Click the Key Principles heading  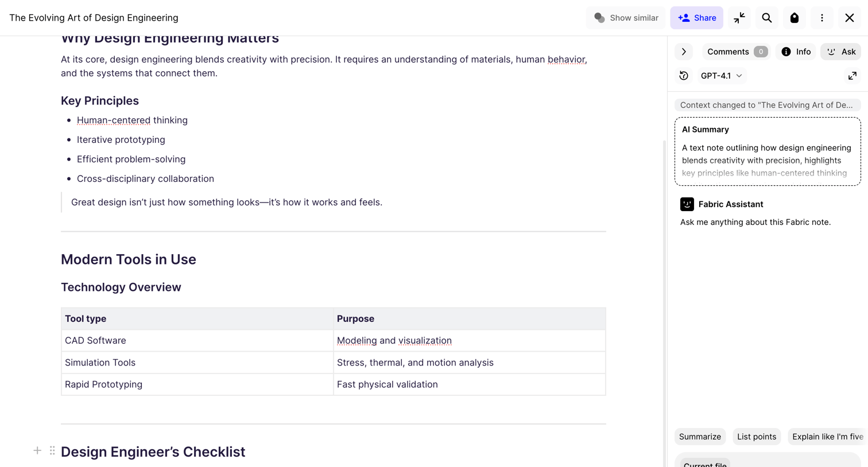(100, 101)
